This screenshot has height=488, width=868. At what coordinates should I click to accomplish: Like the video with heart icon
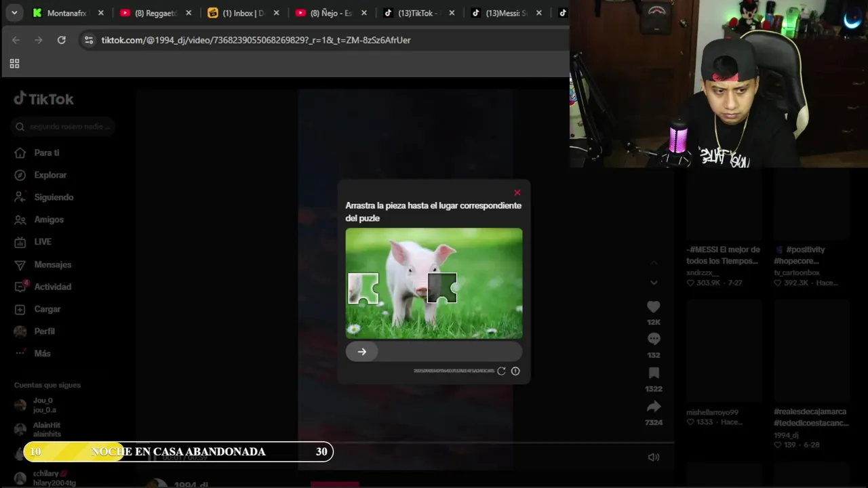pos(654,307)
